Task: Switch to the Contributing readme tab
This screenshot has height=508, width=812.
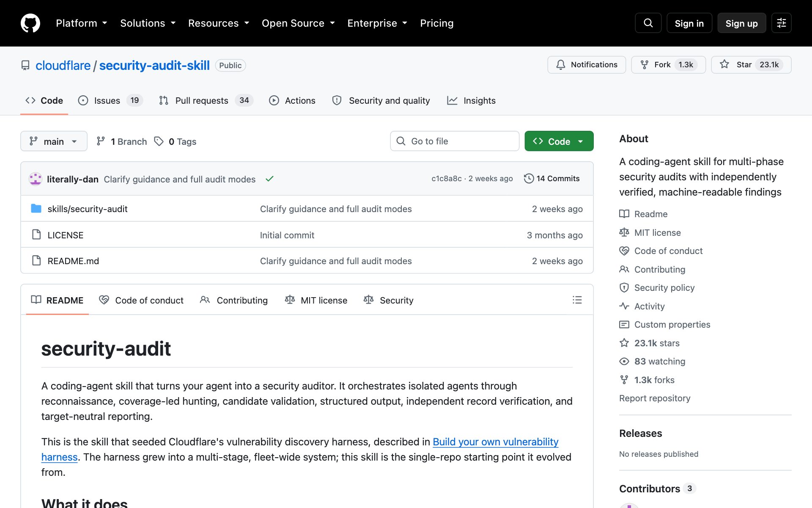Action: point(234,300)
